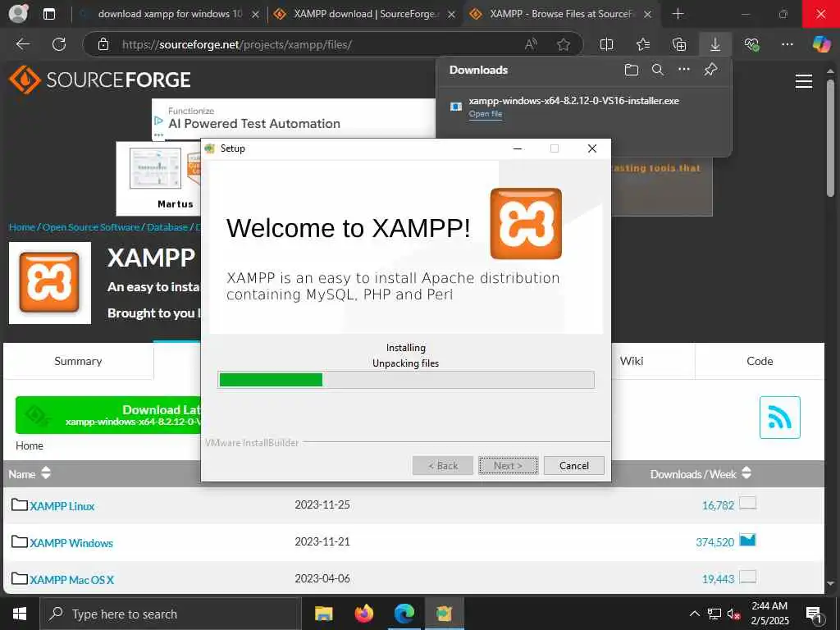
Task: Sort file list by Name
Action: tap(30, 473)
